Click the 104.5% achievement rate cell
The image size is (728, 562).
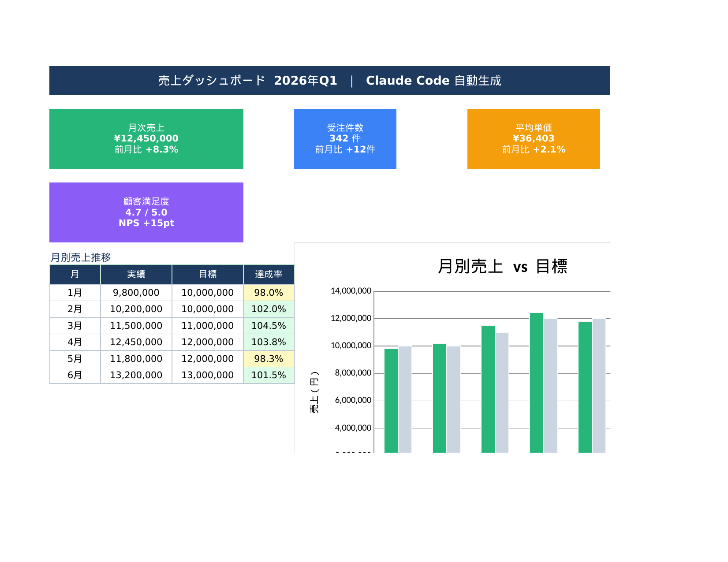[269, 326]
